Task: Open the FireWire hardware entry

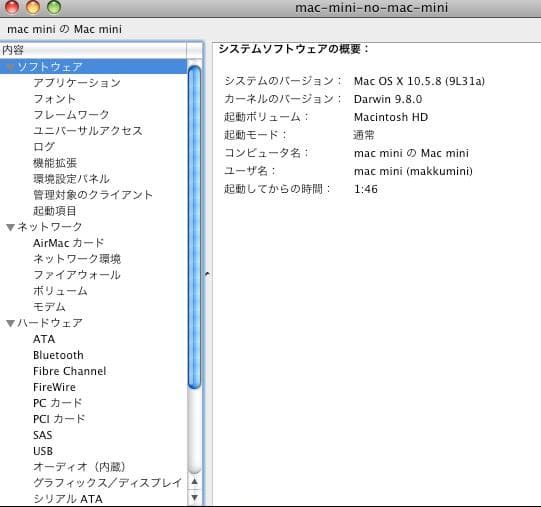Action: click(x=54, y=387)
